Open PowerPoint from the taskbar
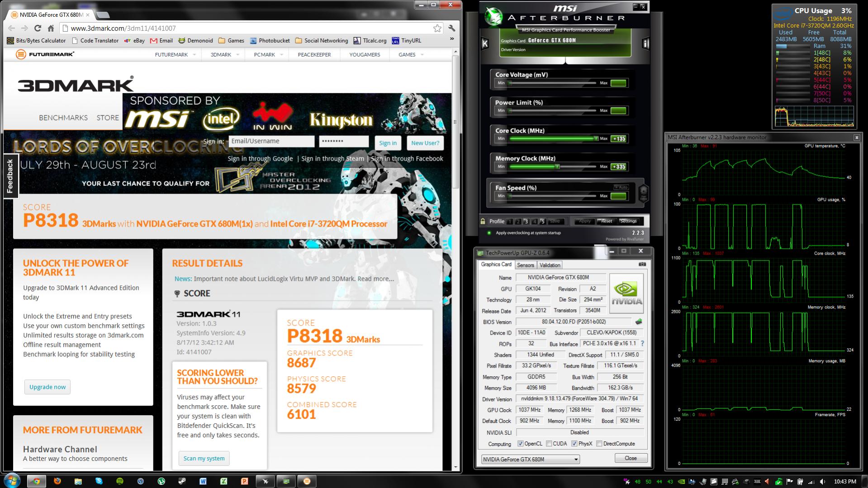 244,481
